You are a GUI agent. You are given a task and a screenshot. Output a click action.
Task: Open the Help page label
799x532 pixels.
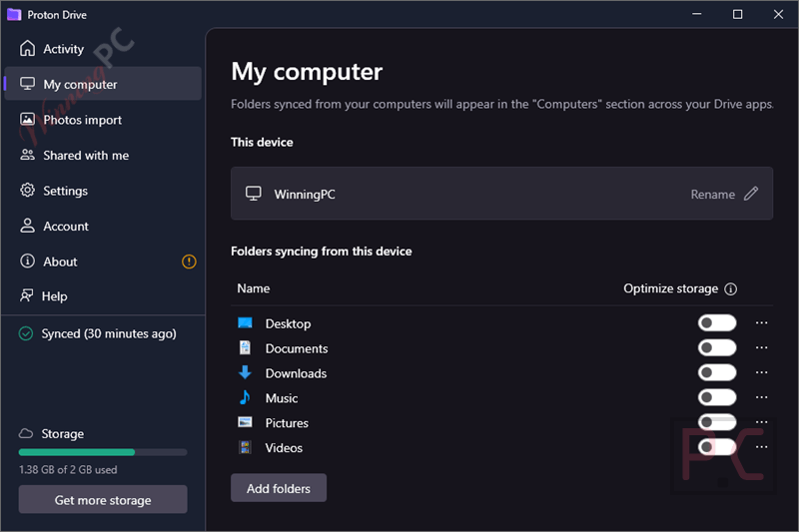click(x=54, y=296)
